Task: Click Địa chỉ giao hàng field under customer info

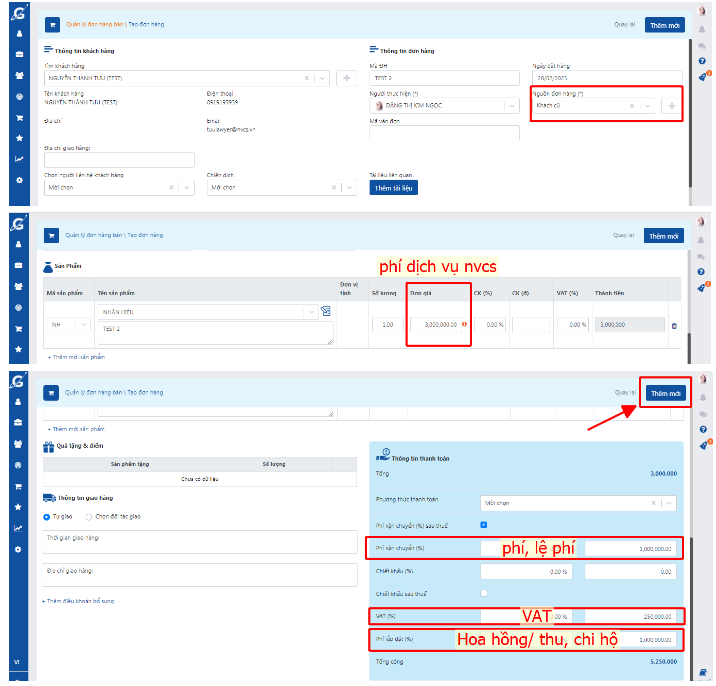Action: (119, 160)
